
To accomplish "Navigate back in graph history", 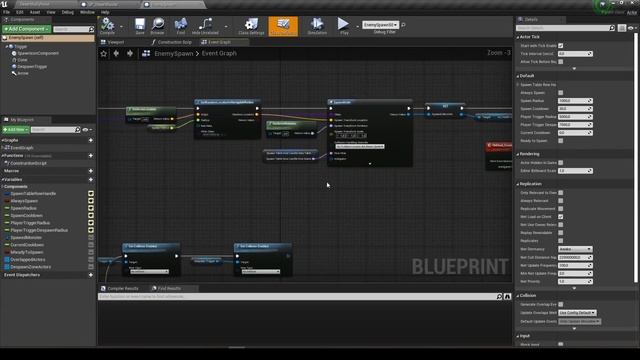I will (x=116, y=53).
